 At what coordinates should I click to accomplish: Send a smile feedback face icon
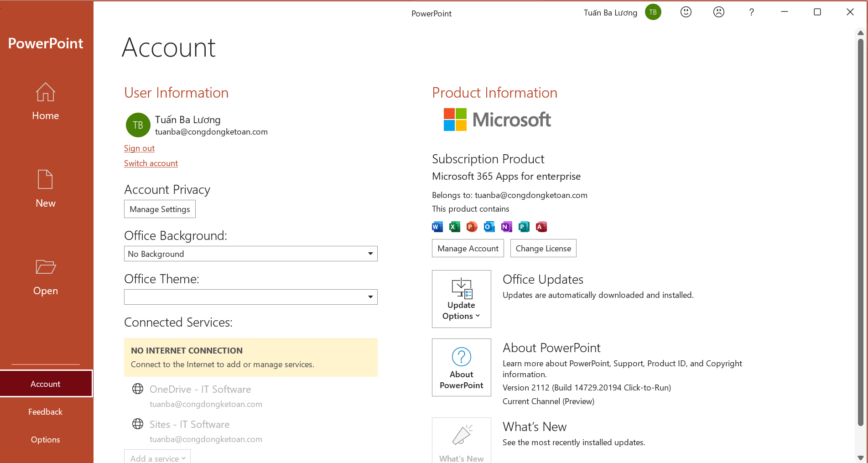click(x=686, y=12)
